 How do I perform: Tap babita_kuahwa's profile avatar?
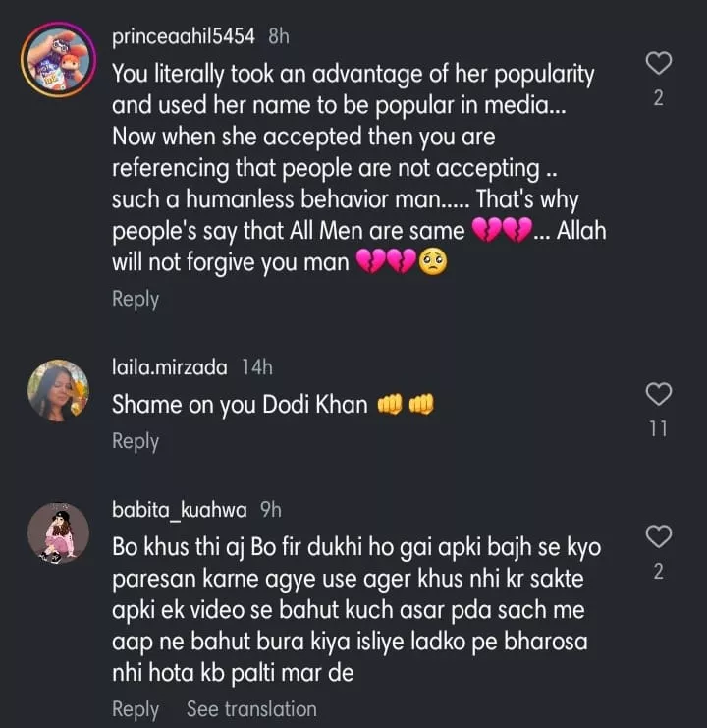point(58,532)
